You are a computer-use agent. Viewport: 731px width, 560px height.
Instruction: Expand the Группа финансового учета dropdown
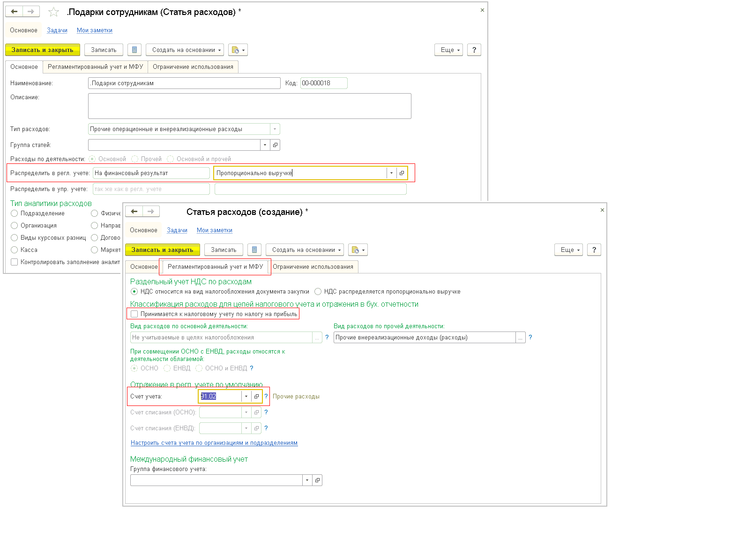click(x=307, y=480)
